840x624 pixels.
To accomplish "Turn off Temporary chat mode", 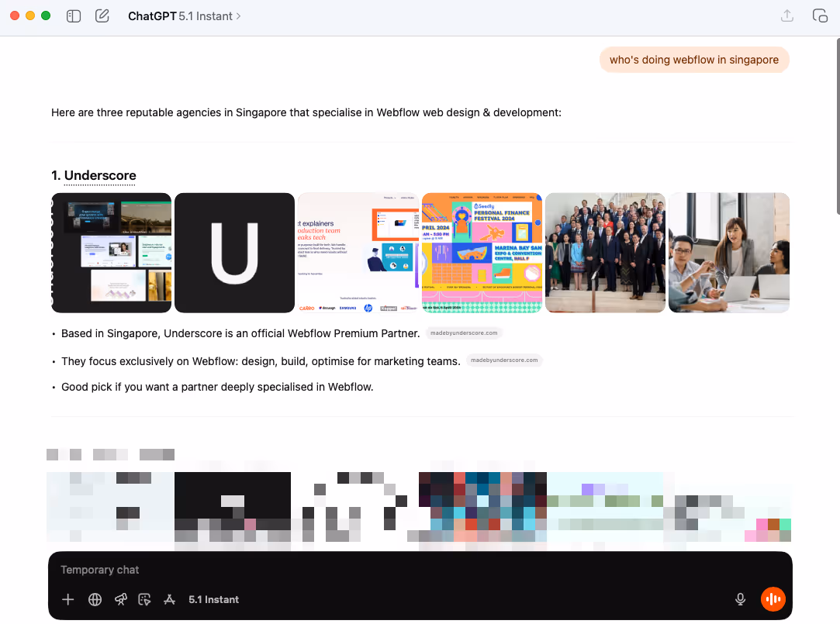I will pyautogui.click(x=99, y=570).
